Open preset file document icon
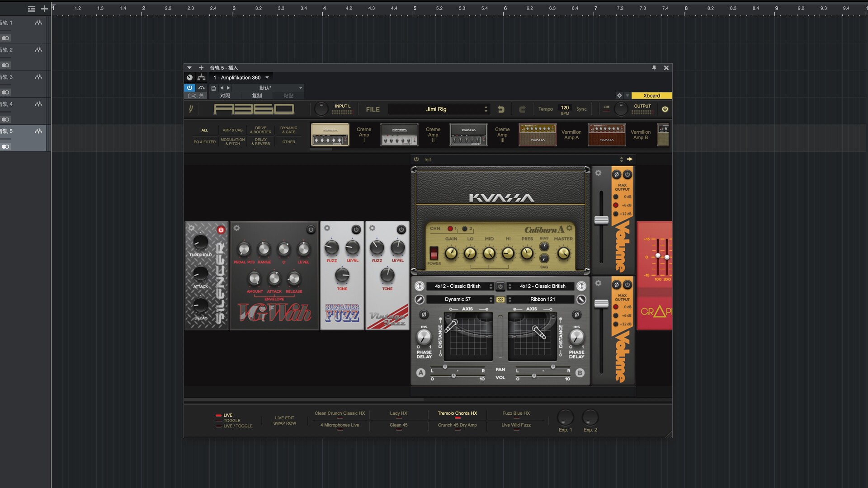The height and width of the screenshot is (488, 868). tap(213, 88)
